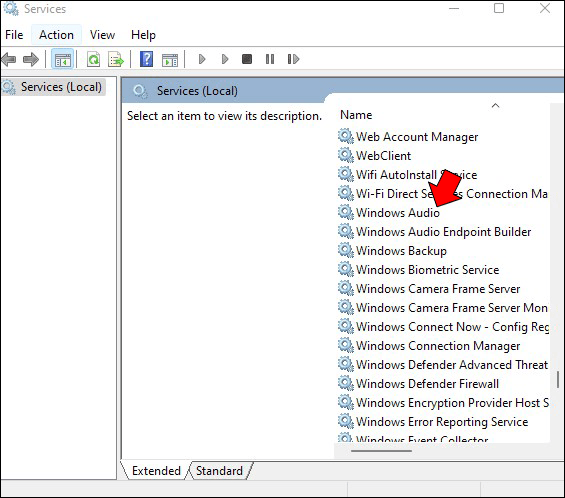Click gear icon beside WebClient
The image size is (565, 498).
pyautogui.click(x=346, y=155)
